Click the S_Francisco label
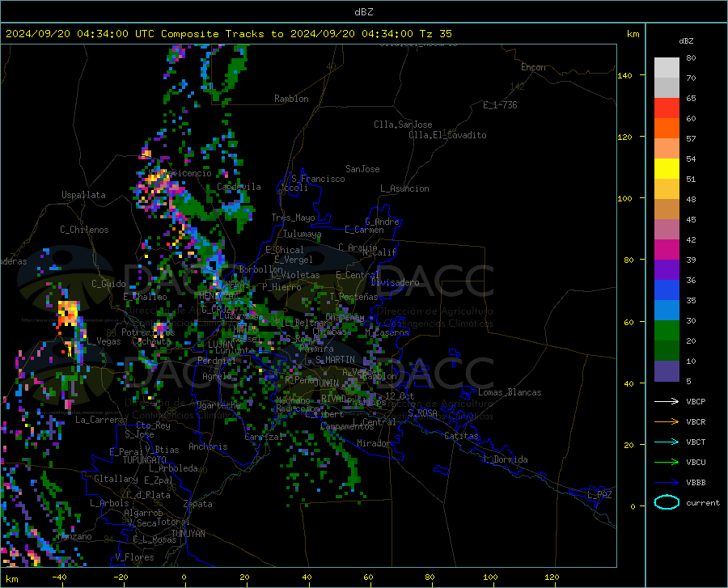The image size is (728, 588). point(318,179)
